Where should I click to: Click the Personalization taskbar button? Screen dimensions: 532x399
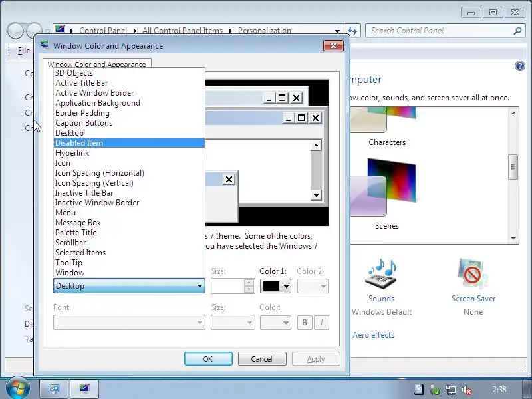[84, 388]
